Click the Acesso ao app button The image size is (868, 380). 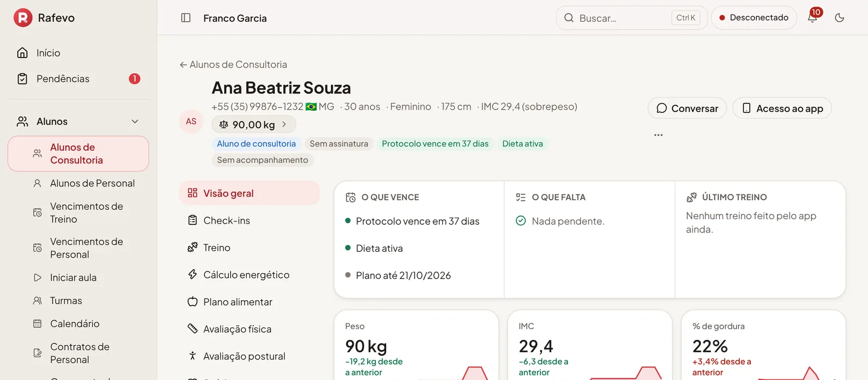pos(782,108)
